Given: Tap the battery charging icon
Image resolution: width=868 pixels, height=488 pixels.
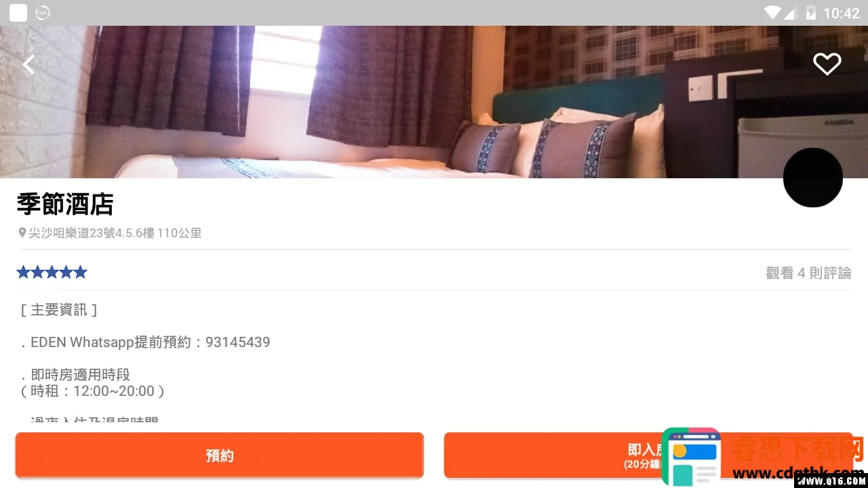Looking at the screenshot, I should pyautogui.click(x=810, y=12).
